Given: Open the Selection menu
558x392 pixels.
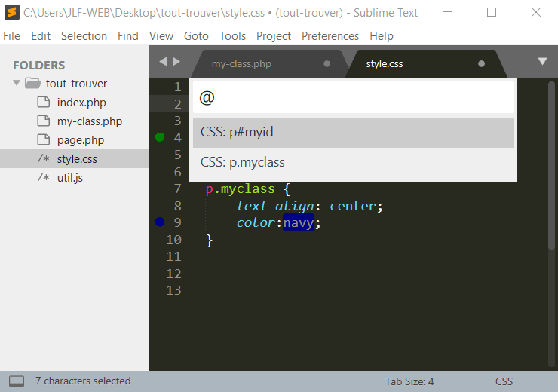Looking at the screenshot, I should tap(84, 36).
